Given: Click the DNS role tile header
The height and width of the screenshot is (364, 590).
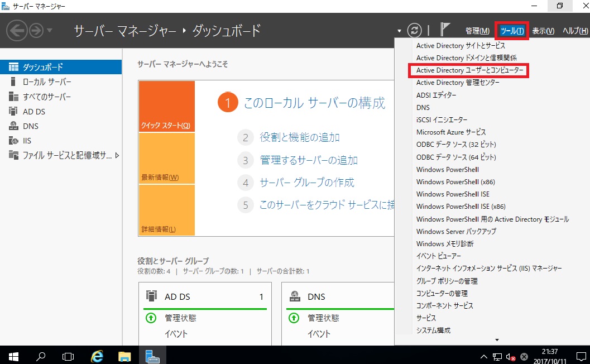Looking at the screenshot, I should click(x=340, y=296).
